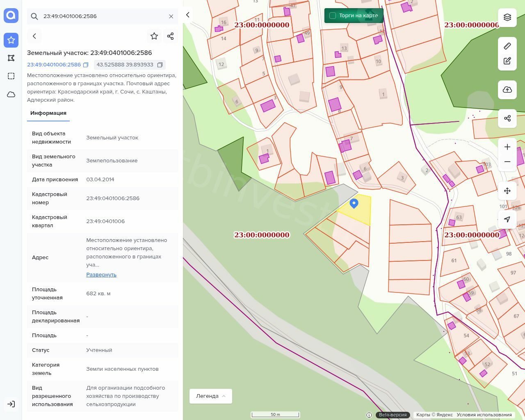The width and height of the screenshot is (525, 420).
Task: Clear the search field text
Action: (171, 16)
